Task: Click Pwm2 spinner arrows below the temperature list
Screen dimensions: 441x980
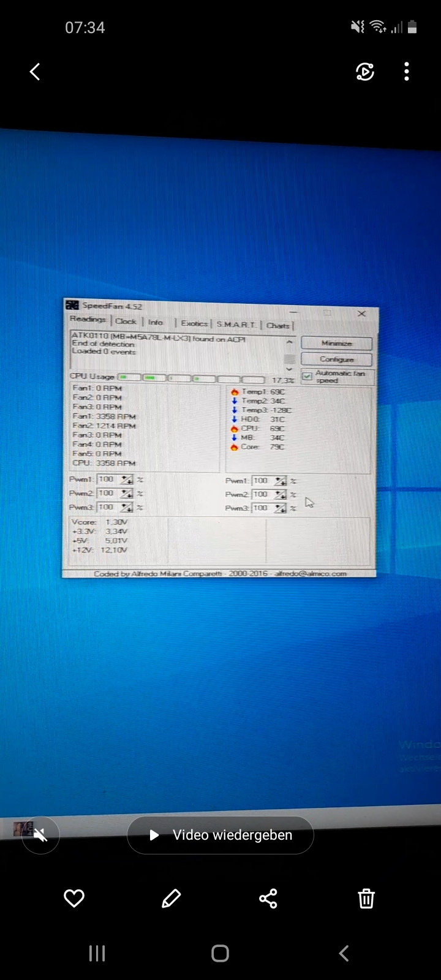Action: click(x=280, y=494)
